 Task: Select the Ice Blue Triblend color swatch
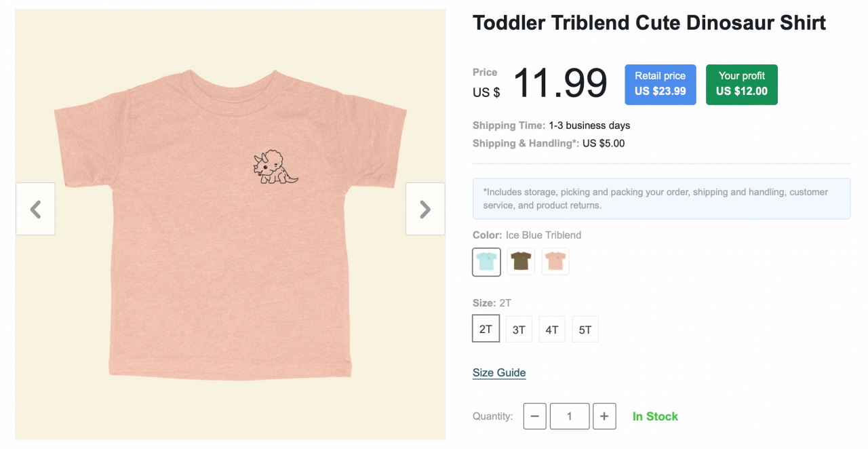486,261
